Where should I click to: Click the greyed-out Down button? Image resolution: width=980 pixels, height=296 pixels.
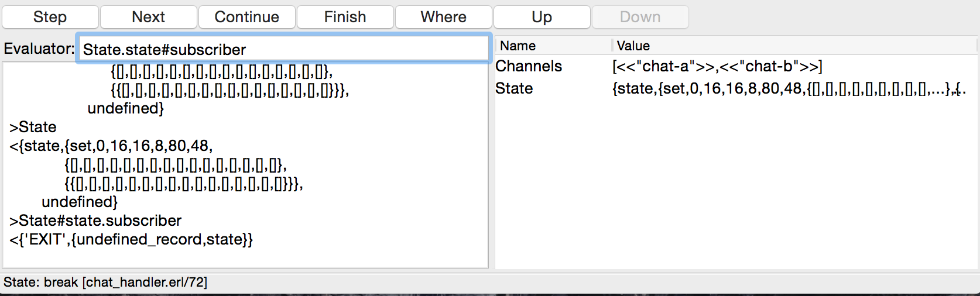[x=640, y=17]
